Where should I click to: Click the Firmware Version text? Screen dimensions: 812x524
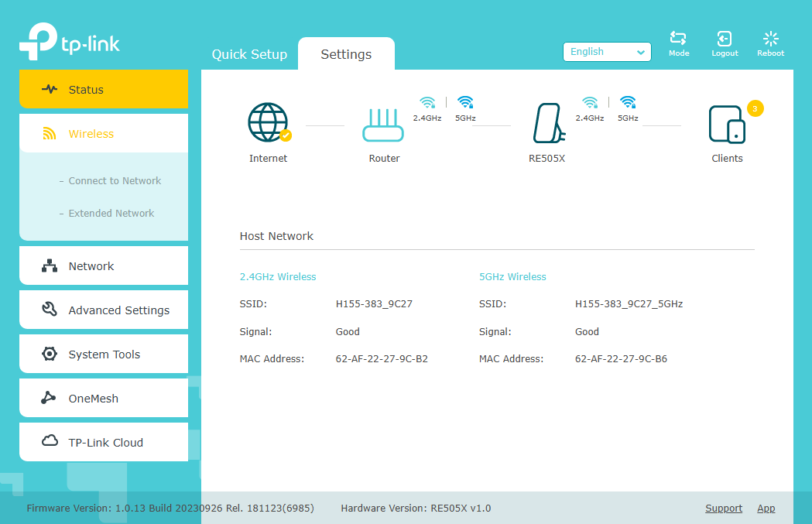(170, 509)
